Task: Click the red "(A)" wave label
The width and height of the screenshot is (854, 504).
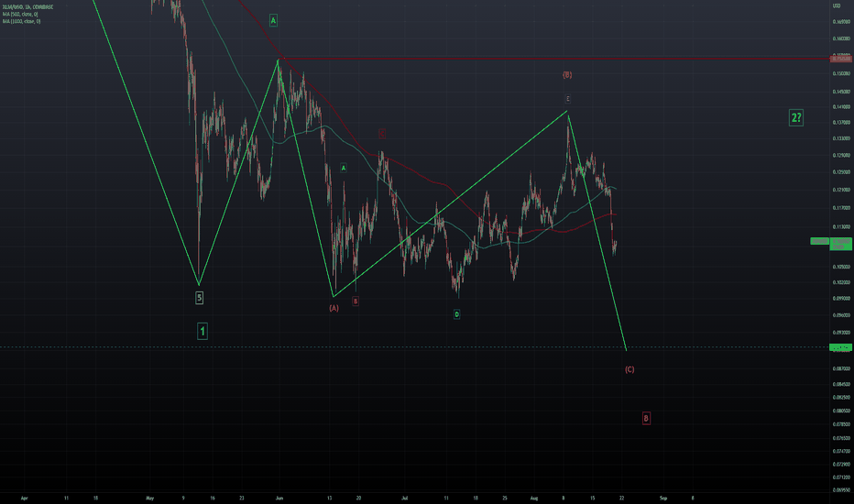Action: click(334, 309)
